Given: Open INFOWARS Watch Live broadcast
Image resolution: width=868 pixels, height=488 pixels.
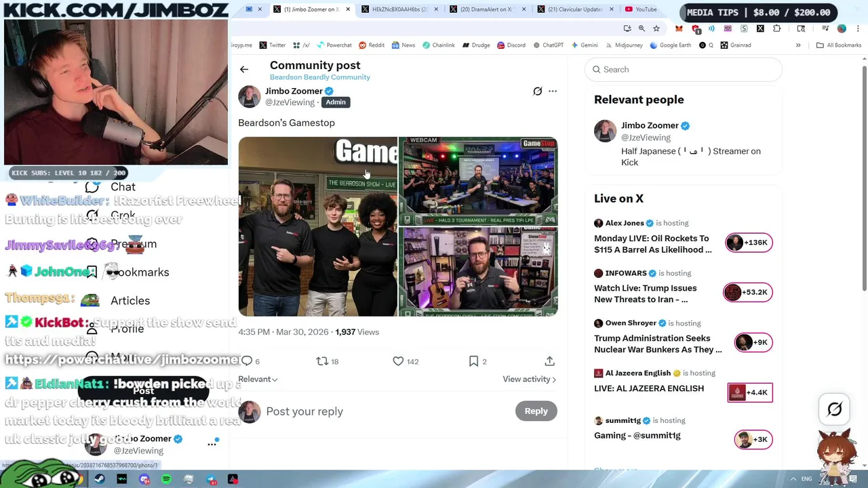Looking at the screenshot, I should pyautogui.click(x=683, y=287).
